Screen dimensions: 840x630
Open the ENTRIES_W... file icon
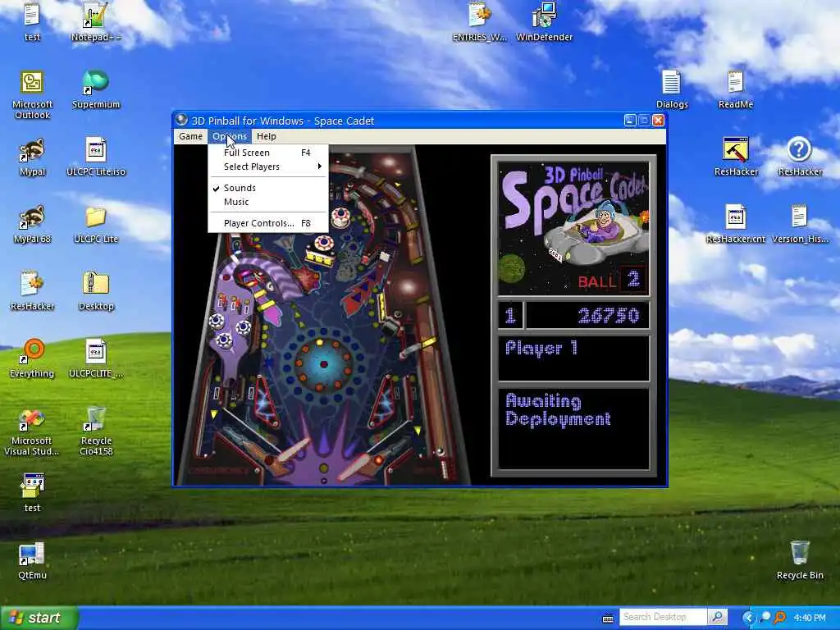(479, 21)
